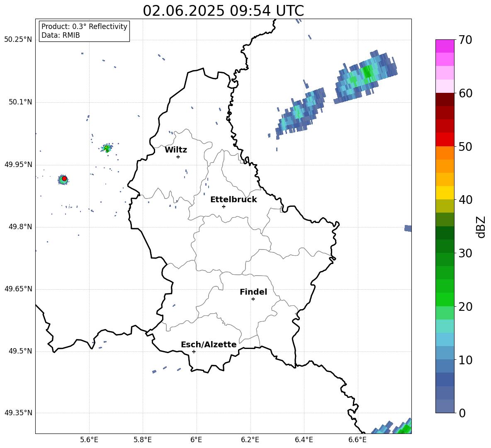The image size is (491, 448).
Task: Click the radar echo cell near 6.4°E
Action: [x=300, y=113]
